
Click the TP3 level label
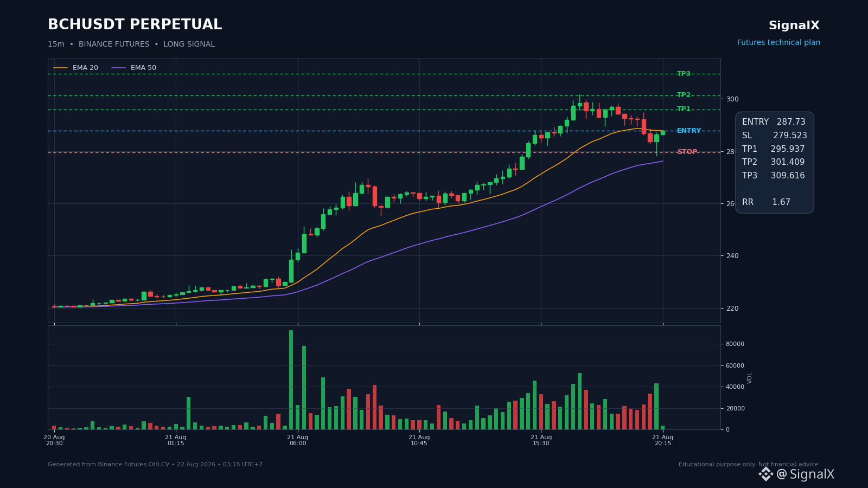[x=684, y=74]
